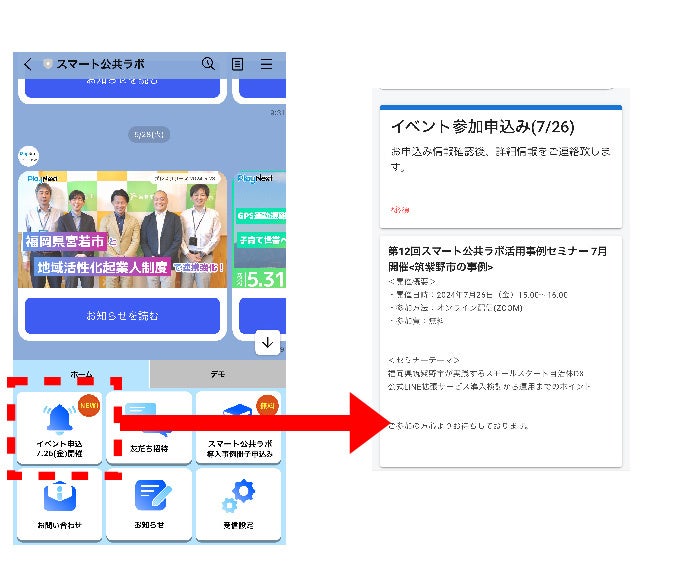Image resolution: width=674 pixels, height=581 pixels.
Task: Open the 福岡県宮若市 news card image
Action: pos(123,229)
